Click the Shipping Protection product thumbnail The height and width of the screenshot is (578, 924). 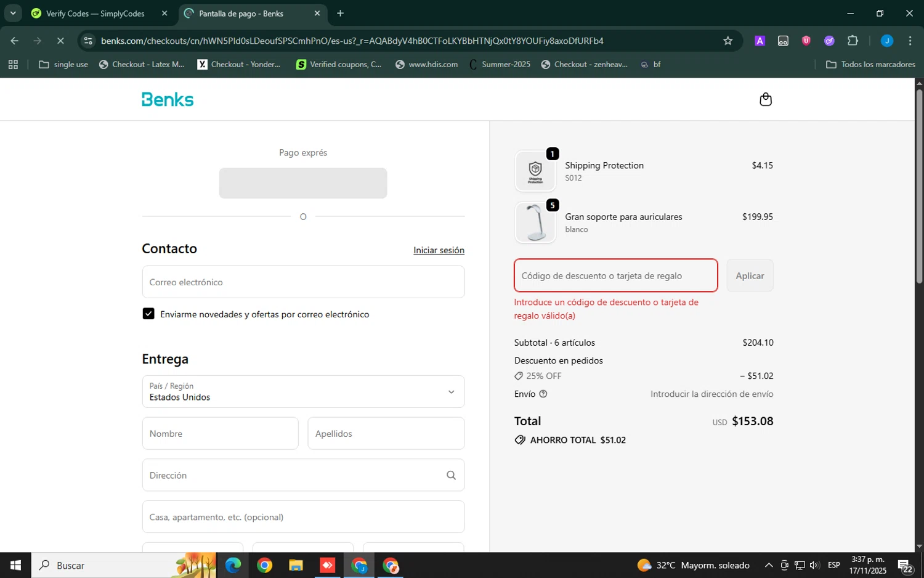535,171
